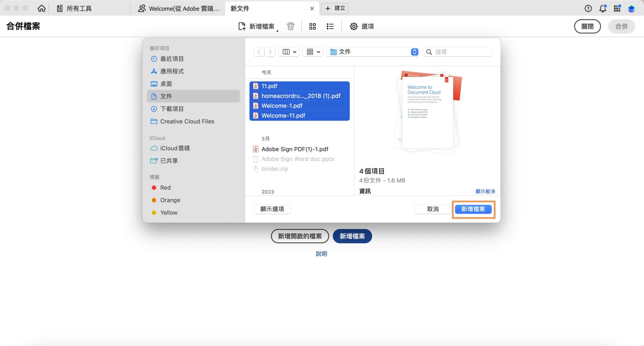Click 新增檔案 to add selected files
The image size is (644, 346).
(473, 209)
